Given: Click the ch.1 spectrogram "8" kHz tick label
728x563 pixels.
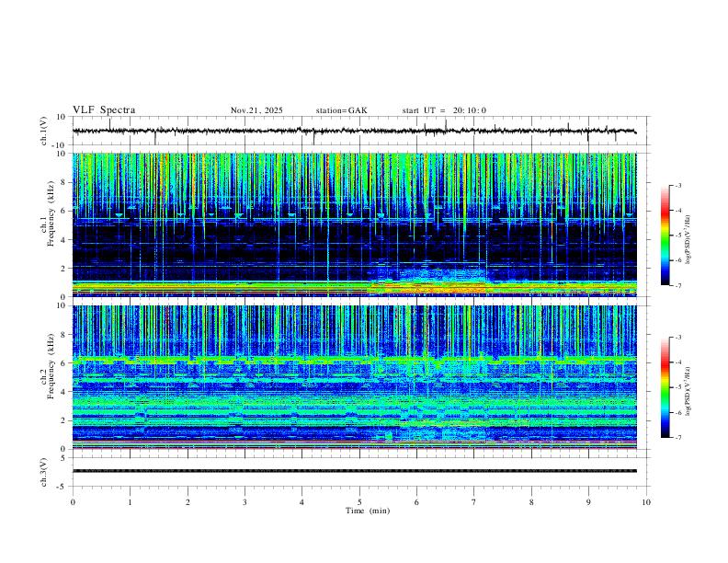Looking at the screenshot, I should click(x=63, y=182).
